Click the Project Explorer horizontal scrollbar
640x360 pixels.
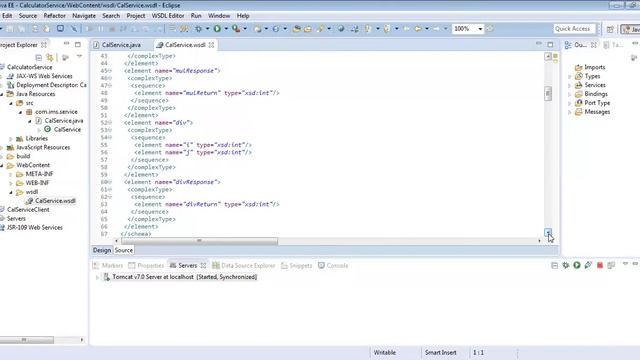27,340
